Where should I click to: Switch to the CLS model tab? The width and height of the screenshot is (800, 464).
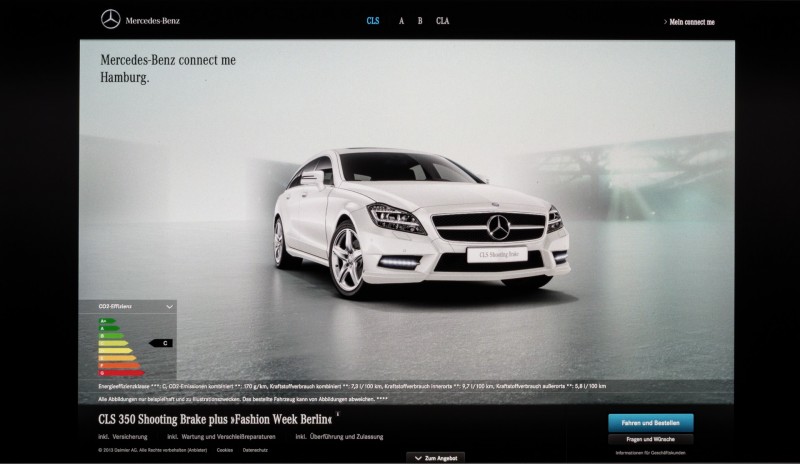point(373,21)
